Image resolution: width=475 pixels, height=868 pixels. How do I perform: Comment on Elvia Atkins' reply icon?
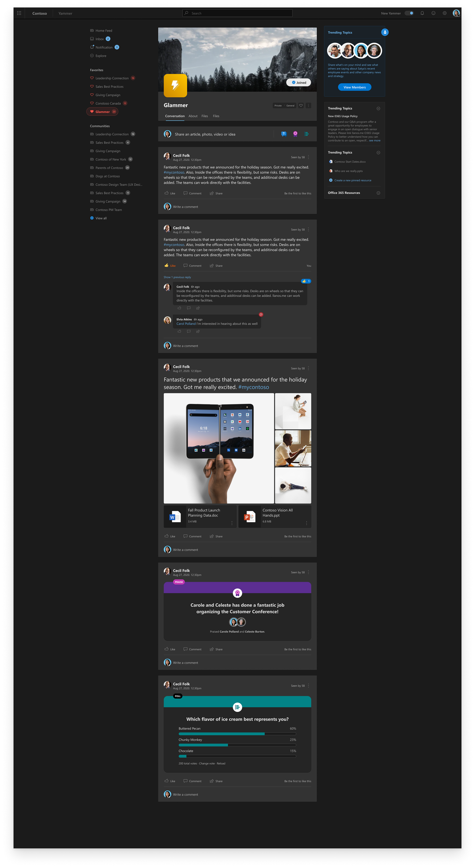coord(189,331)
